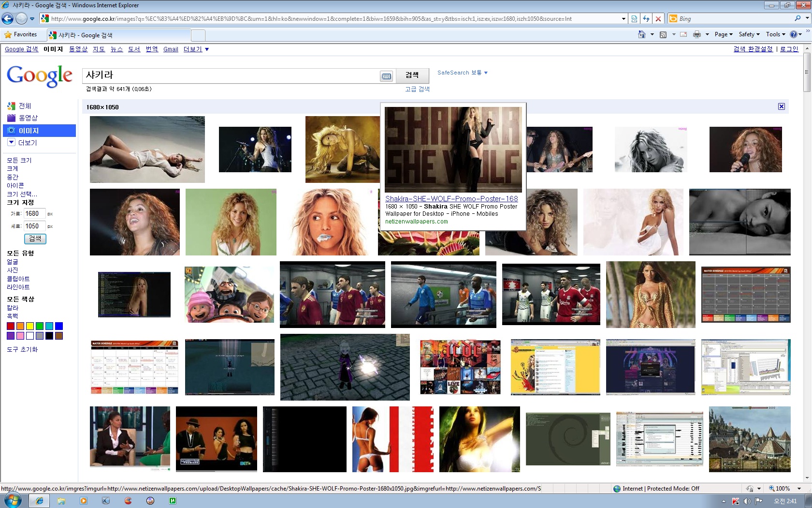The height and width of the screenshot is (508, 812).
Task: Click the RSS feeds icon
Action: pyautogui.click(x=663, y=34)
